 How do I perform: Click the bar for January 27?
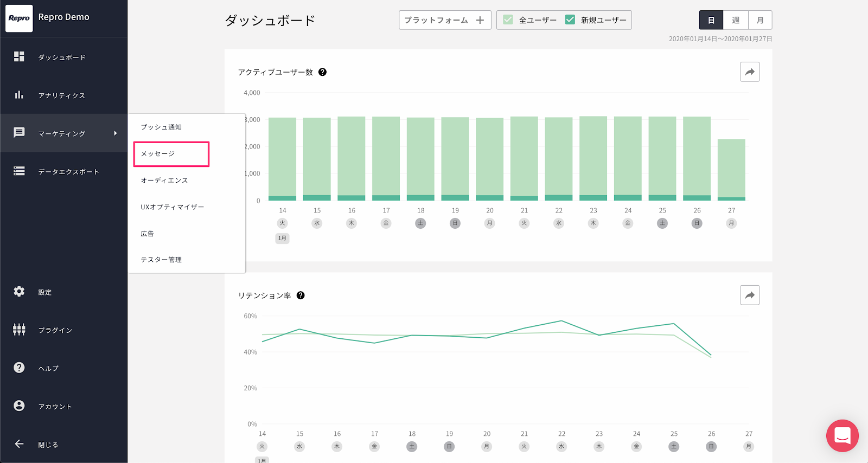click(731, 169)
